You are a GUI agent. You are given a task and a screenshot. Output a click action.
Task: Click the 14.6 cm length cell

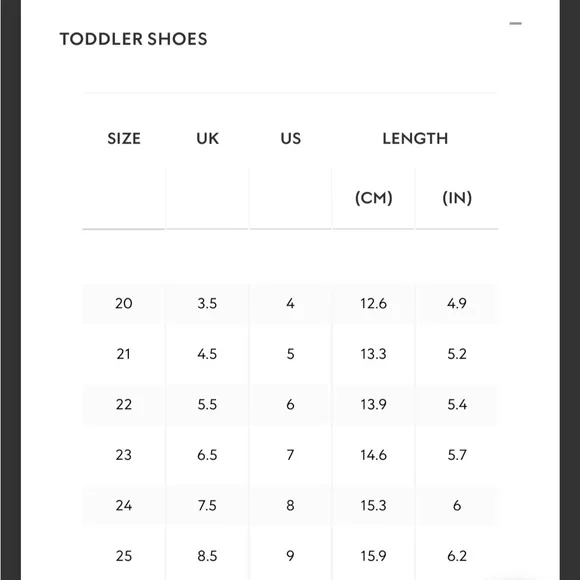374,455
